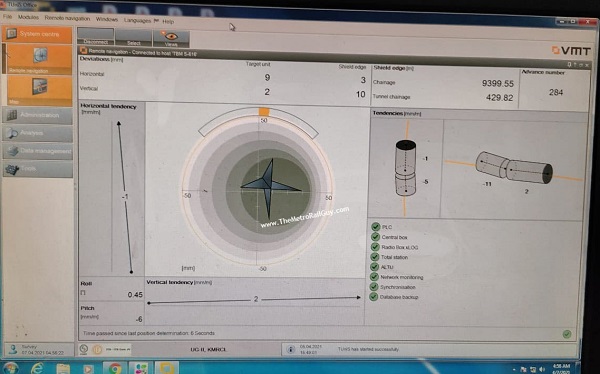Viewport: 600px width, 374px height.
Task: Click the PLC status check icon
Action: point(376,227)
